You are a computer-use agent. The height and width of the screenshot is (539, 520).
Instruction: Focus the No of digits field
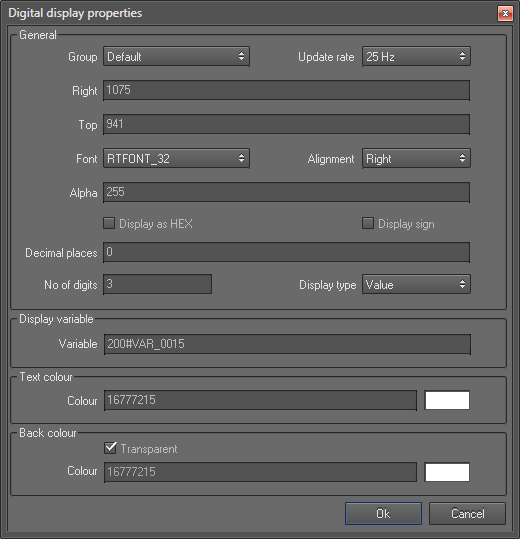157,284
